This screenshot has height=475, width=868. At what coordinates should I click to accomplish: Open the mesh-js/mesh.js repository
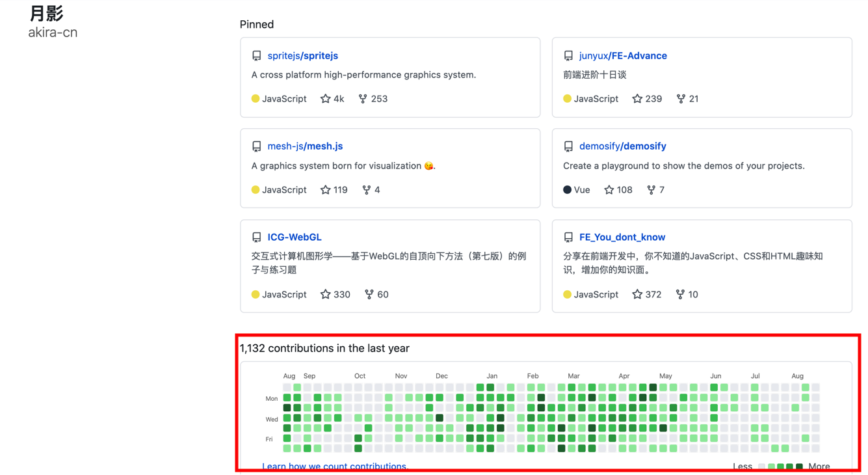(x=305, y=146)
